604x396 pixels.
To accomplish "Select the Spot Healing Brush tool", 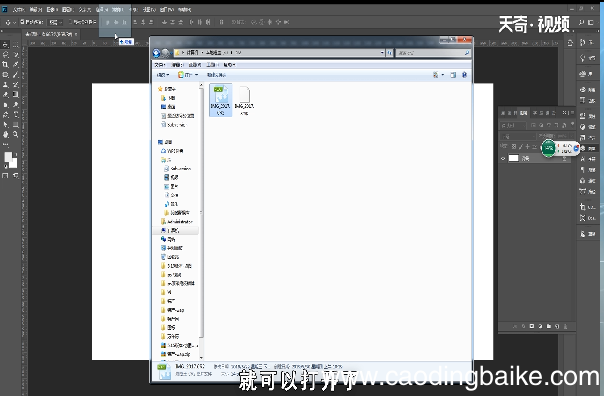I will [x=5, y=75].
